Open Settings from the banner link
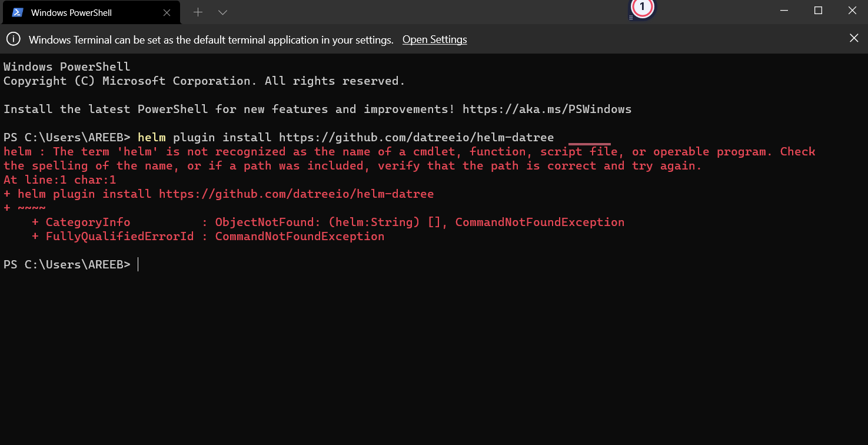The height and width of the screenshot is (445, 868). [434, 39]
